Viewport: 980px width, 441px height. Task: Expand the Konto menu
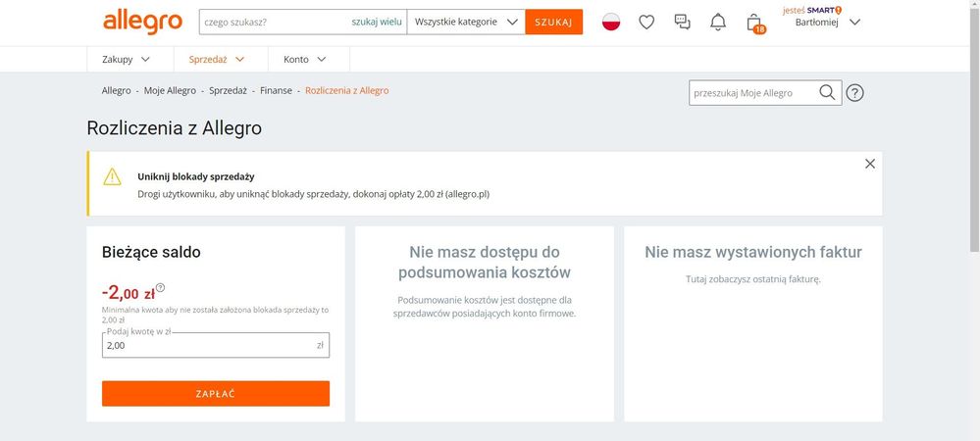pyautogui.click(x=305, y=60)
